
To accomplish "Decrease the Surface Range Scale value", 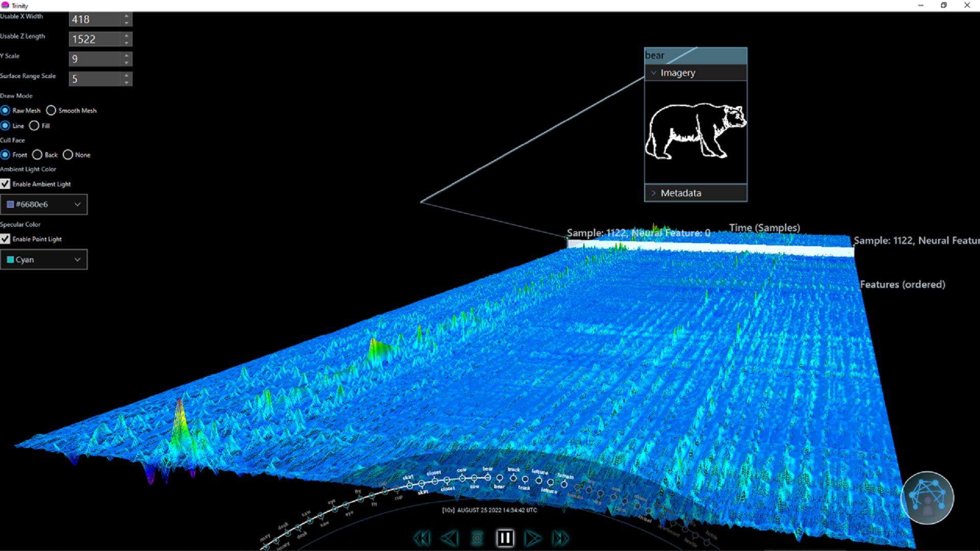I will [126, 82].
